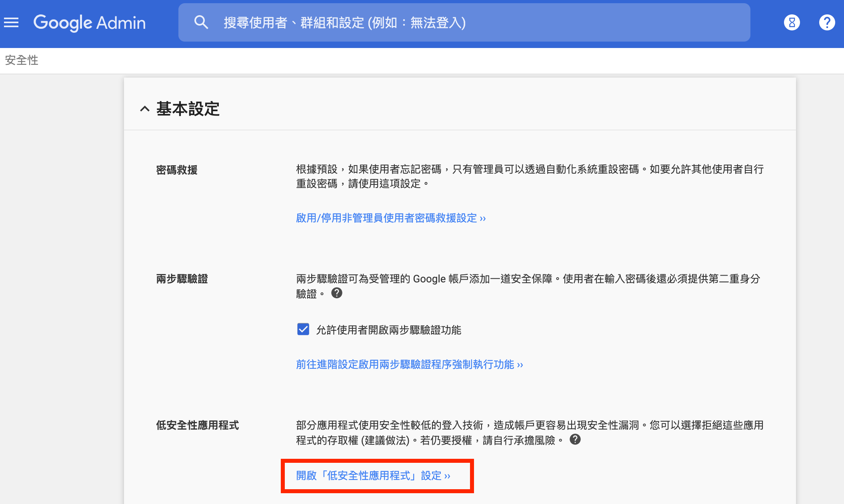Viewport: 844px width, 504px height.
Task: Open the 啟用/停用非管理員使用者密碼救援設定 link
Action: click(x=390, y=218)
